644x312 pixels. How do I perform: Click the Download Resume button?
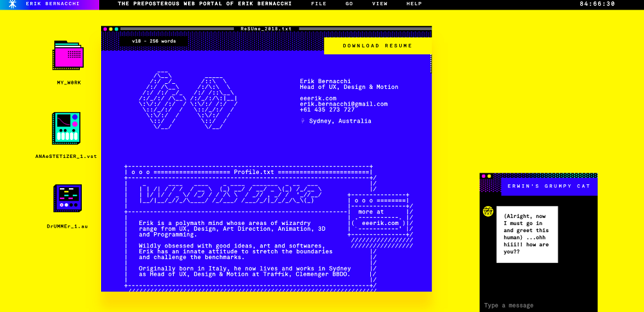(377, 46)
